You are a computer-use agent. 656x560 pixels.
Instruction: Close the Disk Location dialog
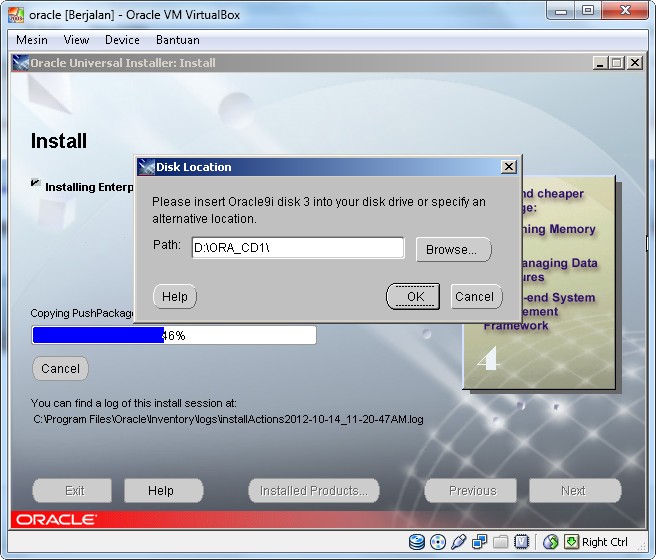pyautogui.click(x=509, y=167)
